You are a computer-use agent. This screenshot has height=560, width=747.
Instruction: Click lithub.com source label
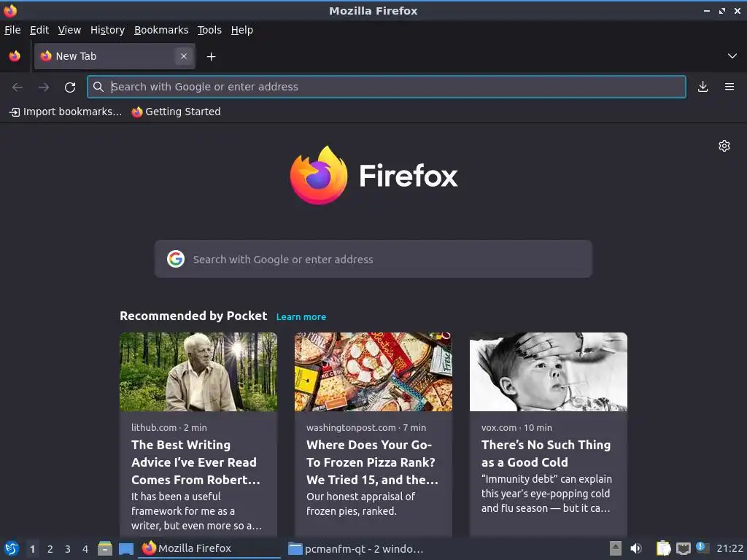(154, 427)
